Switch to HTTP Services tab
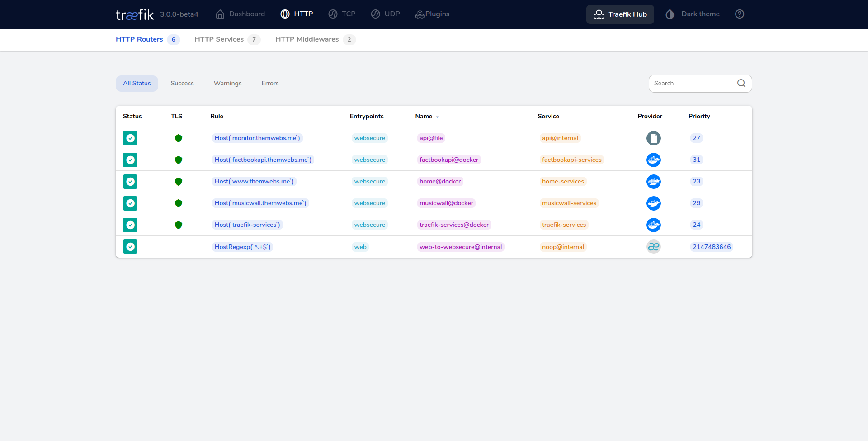868x441 pixels. click(227, 39)
